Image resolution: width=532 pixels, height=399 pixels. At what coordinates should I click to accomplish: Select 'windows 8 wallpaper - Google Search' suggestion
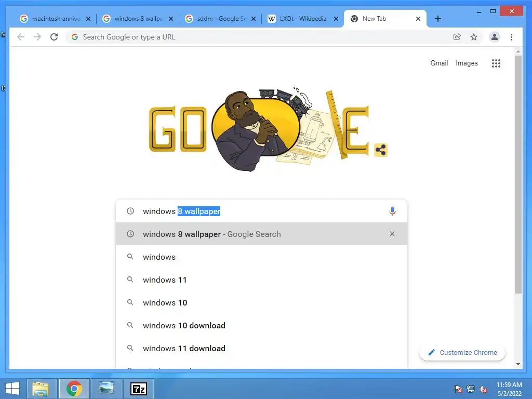point(261,234)
